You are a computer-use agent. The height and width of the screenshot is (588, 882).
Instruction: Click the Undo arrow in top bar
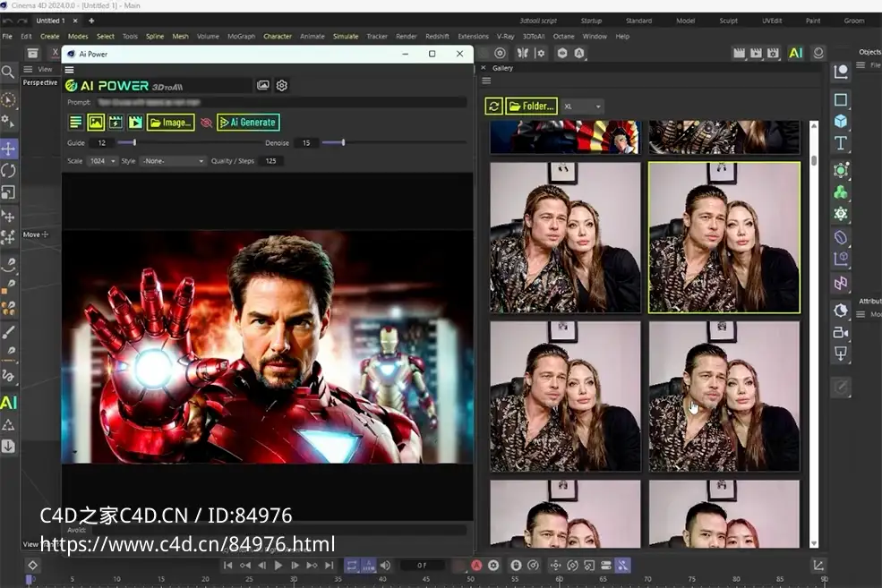pos(7,21)
